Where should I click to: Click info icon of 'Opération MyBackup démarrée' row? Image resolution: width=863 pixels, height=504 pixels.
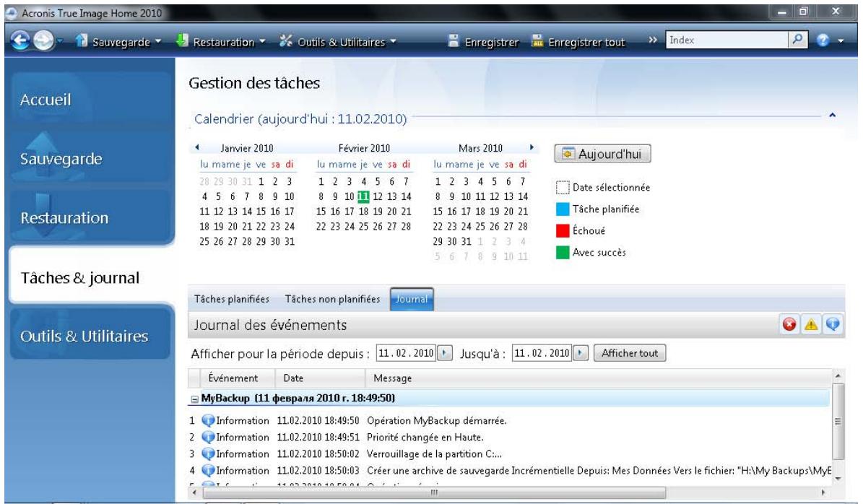click(208, 420)
